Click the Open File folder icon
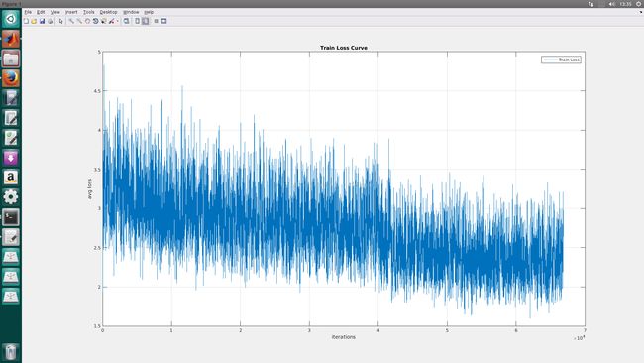This screenshot has height=363, width=644. pos(34,21)
